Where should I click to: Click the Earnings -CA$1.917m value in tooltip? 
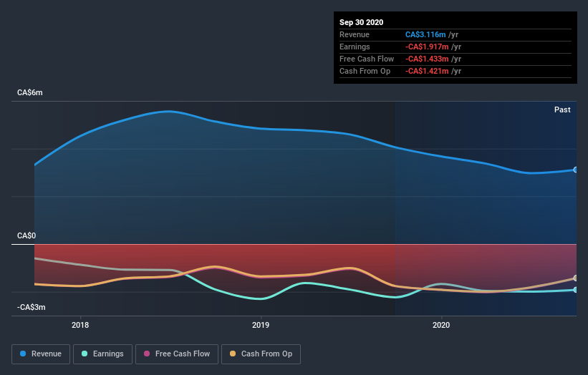point(427,47)
